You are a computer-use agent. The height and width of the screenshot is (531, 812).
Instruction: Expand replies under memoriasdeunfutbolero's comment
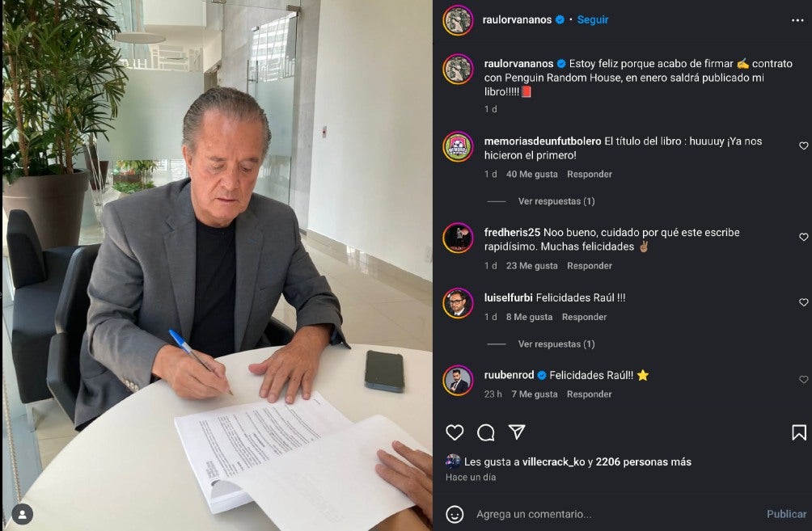(556, 200)
